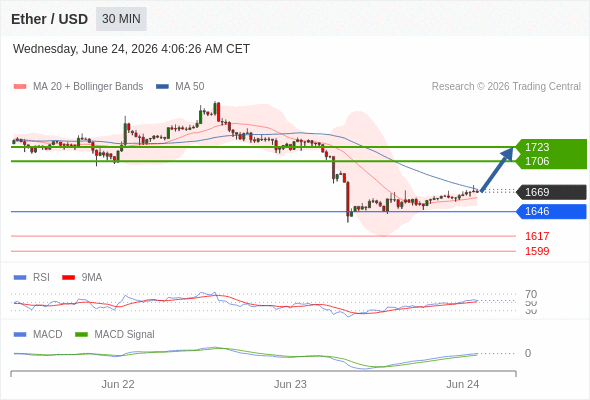
Task: Select the 1723 resistance price label
Action: click(537, 147)
